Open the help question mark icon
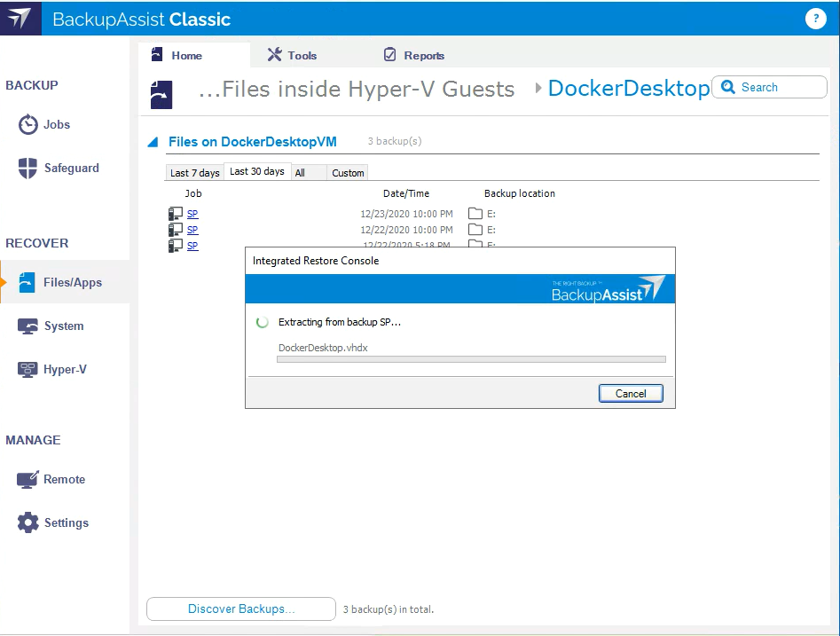This screenshot has width=840, height=636. [x=814, y=19]
